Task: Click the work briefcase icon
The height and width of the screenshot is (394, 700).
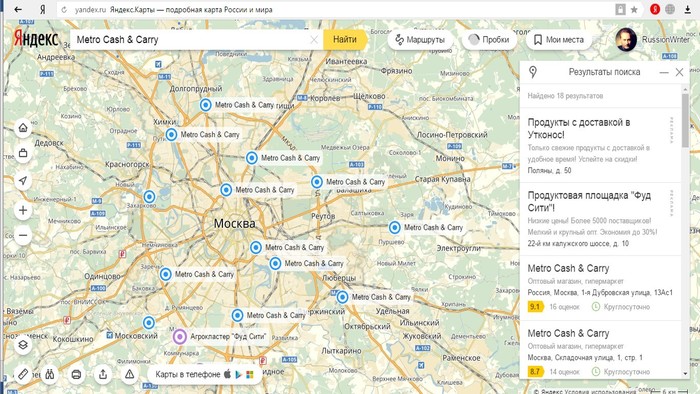Action: (23, 153)
